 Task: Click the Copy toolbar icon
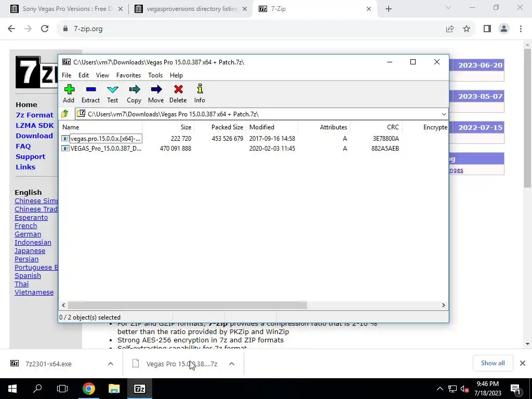click(134, 94)
